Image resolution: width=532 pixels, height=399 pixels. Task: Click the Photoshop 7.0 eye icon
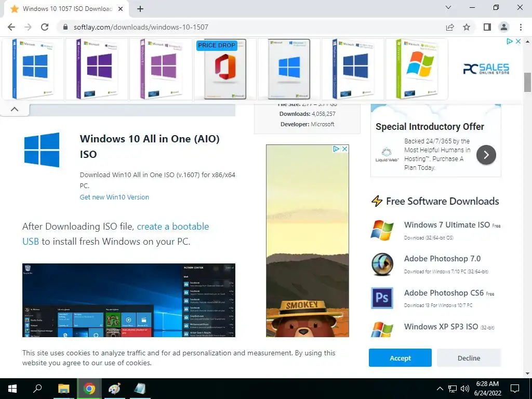tap(382, 264)
